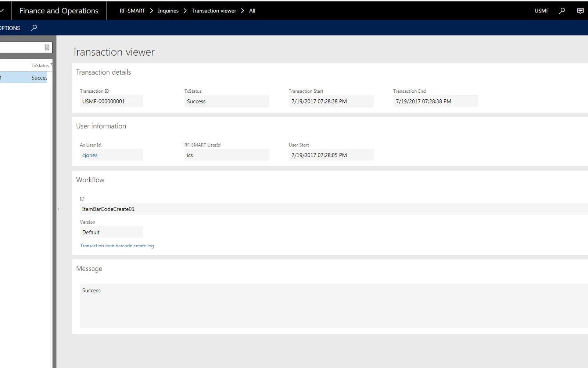Go to RF-SMART breadcrumb
The height and width of the screenshot is (368, 588).
(132, 11)
